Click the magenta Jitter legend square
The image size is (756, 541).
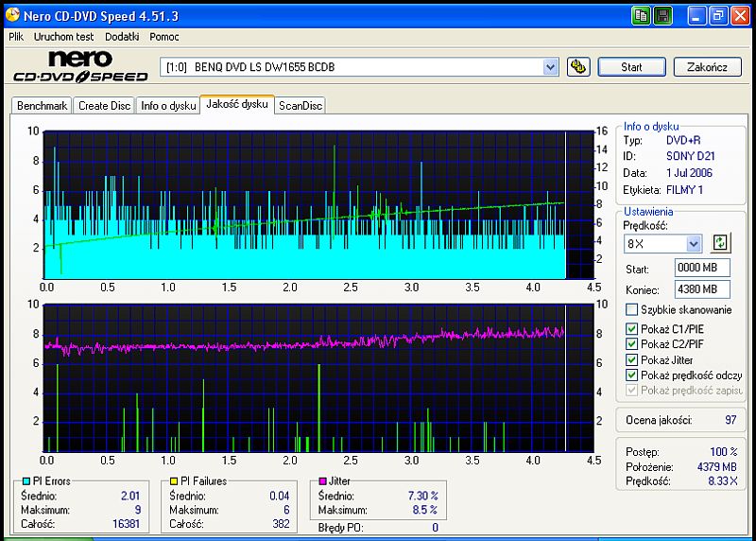pos(322,481)
